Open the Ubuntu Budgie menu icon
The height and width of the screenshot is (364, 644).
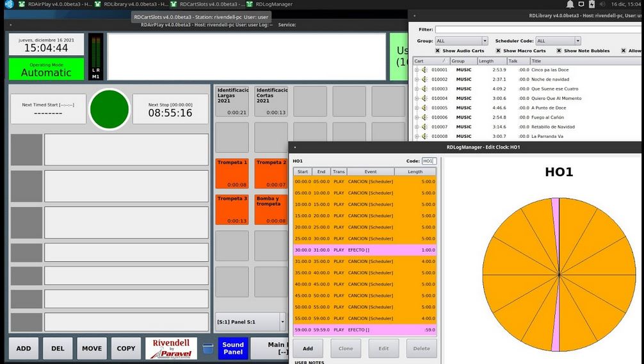(9, 4)
